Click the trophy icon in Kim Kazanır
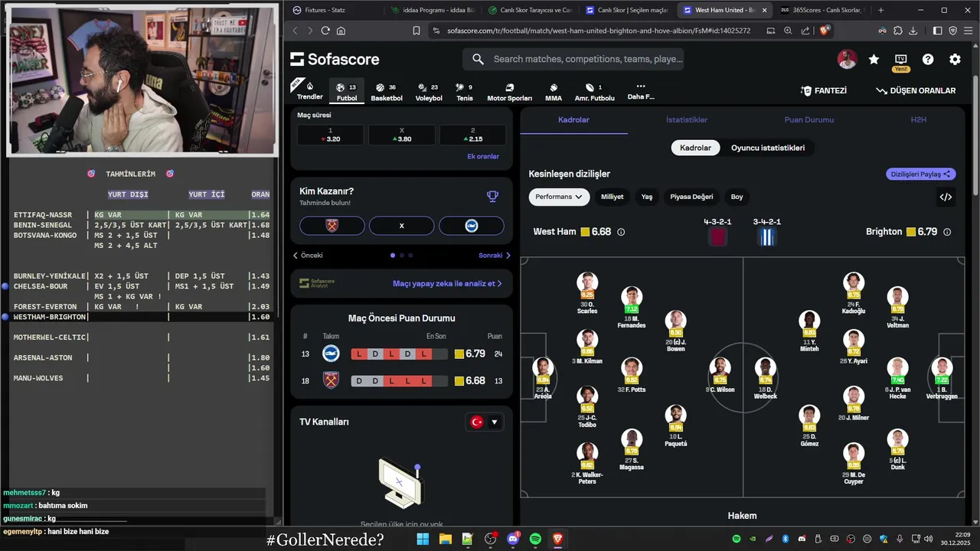Image resolution: width=980 pixels, height=551 pixels. coord(492,197)
